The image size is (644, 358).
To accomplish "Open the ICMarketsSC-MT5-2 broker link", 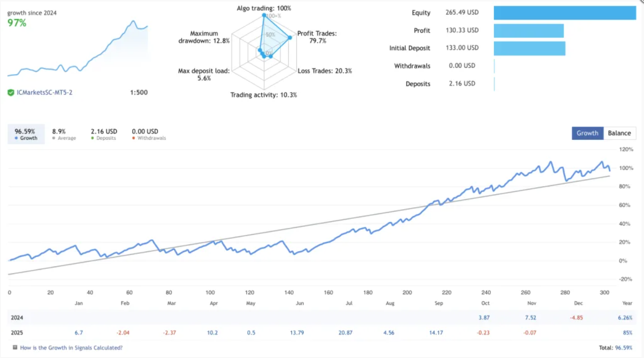I will (44, 93).
